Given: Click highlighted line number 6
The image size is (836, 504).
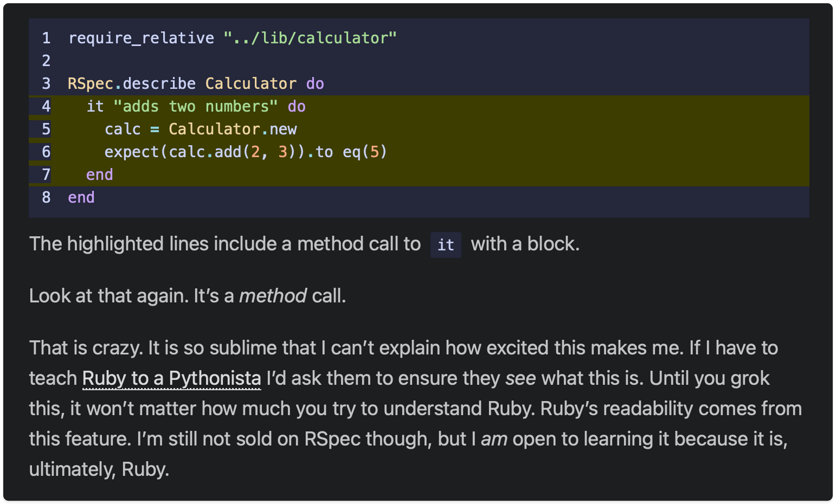Looking at the screenshot, I should [46, 152].
